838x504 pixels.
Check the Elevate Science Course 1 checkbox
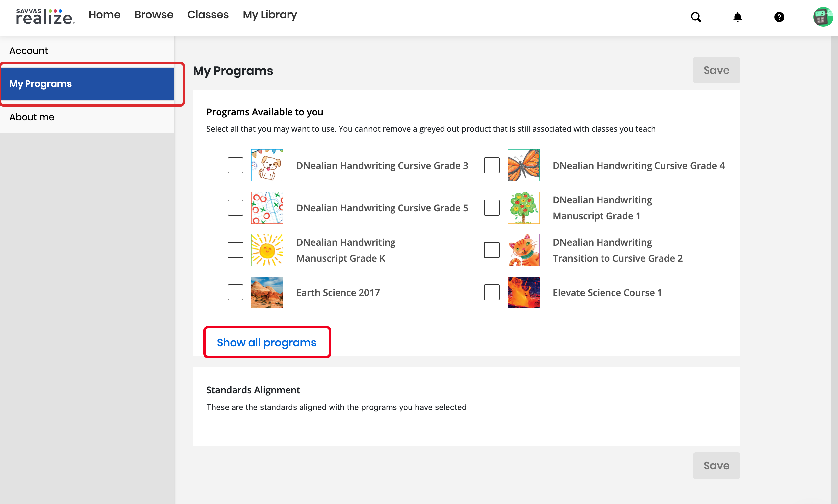(492, 292)
